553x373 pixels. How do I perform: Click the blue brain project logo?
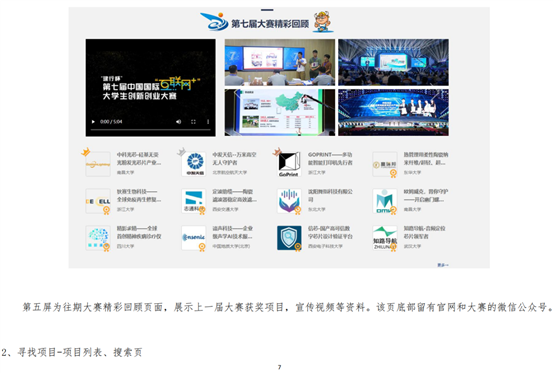coord(98,238)
